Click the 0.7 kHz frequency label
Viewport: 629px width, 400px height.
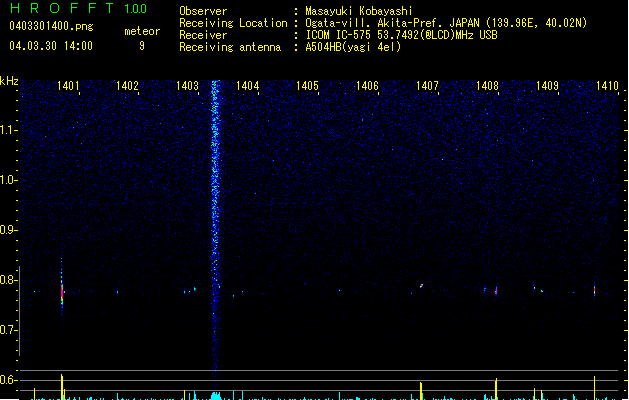pyautogui.click(x=9, y=330)
